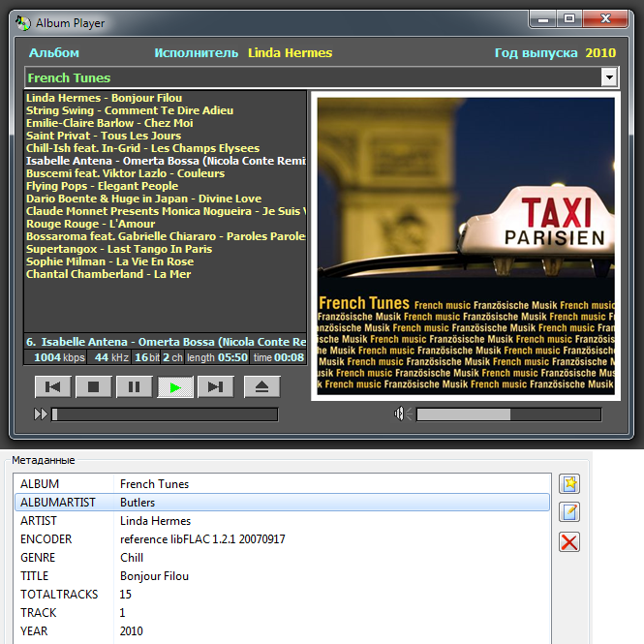The image size is (644, 644).
Task: Click the add metadata tag icon
Action: pyautogui.click(x=569, y=484)
